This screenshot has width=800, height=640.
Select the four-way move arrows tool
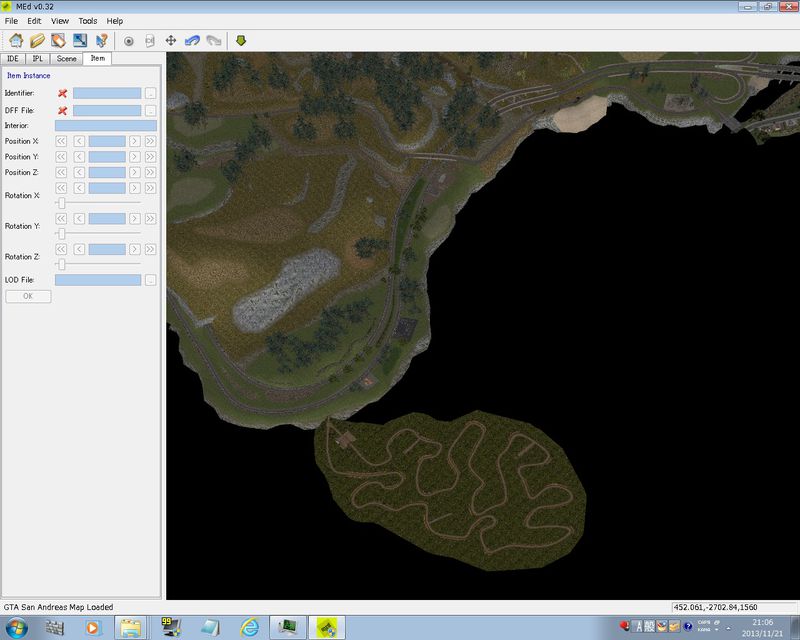pyautogui.click(x=171, y=41)
